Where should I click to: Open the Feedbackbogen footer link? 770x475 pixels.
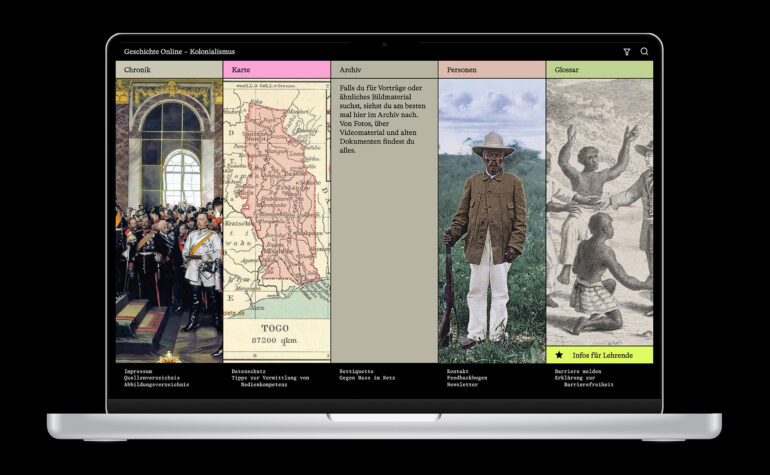pyautogui.click(x=467, y=378)
